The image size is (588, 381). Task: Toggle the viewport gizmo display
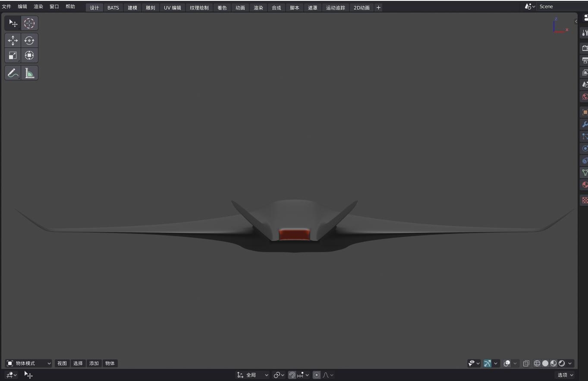click(x=487, y=363)
